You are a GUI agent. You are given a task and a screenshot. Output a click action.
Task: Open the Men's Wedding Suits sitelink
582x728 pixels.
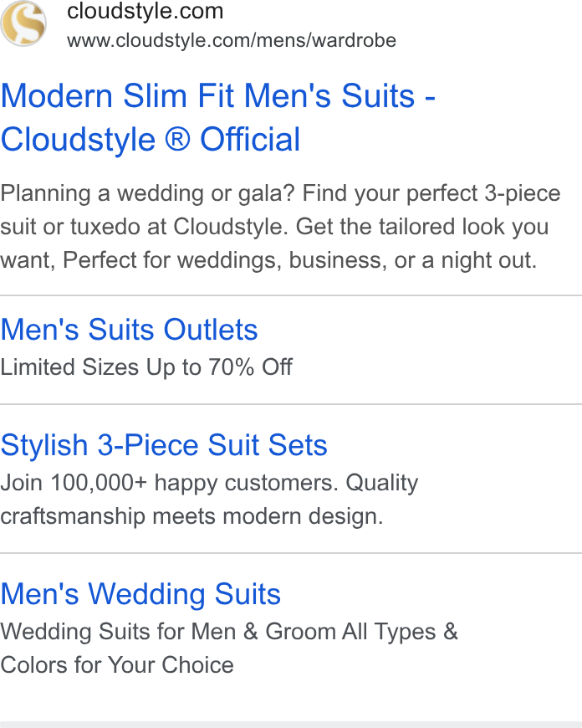pyautogui.click(x=140, y=594)
